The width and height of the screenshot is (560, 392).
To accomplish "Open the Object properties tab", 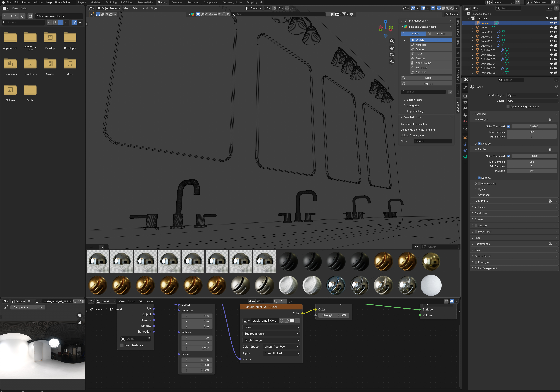I will click(x=465, y=138).
